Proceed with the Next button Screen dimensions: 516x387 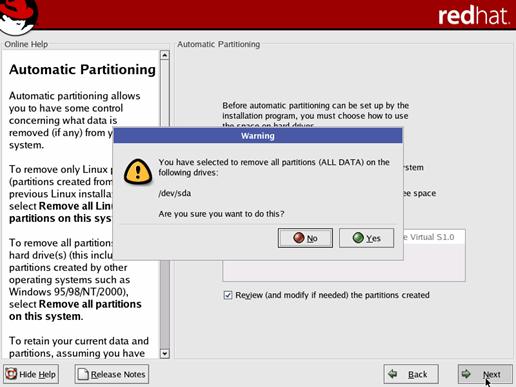(485, 374)
